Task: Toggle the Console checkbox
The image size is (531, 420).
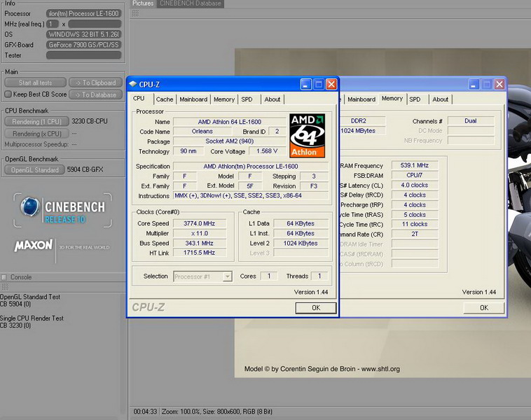Action: [x=4, y=277]
